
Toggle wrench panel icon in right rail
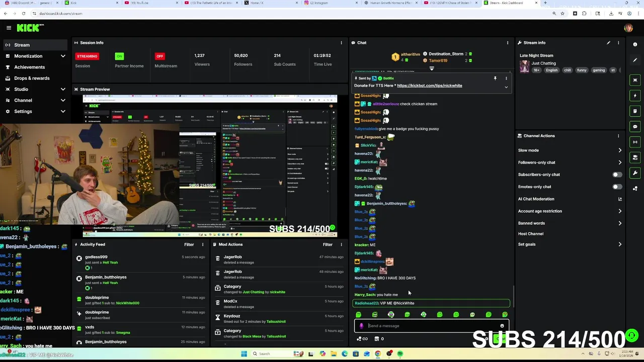tap(635, 173)
